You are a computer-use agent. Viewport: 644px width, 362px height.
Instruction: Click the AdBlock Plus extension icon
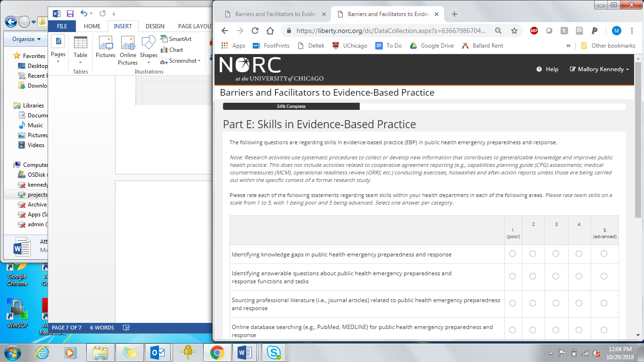pos(534,31)
